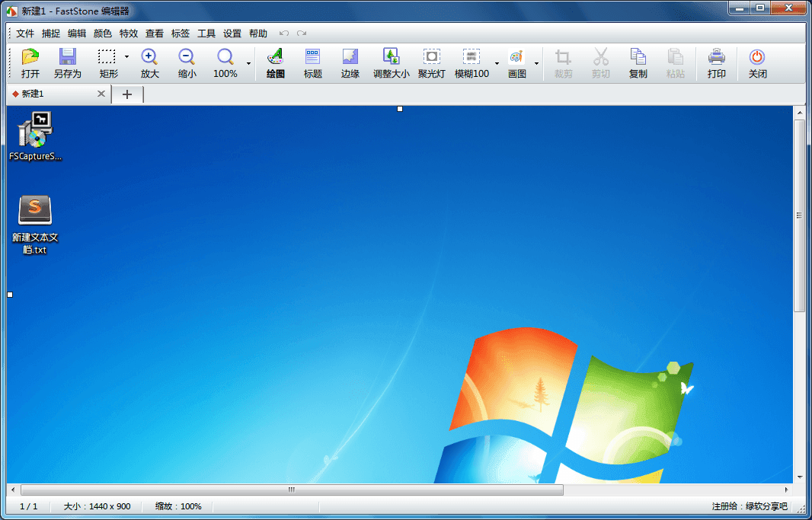Click the 大小 : 1440 x 900 status text
The height and width of the screenshot is (520, 812).
coord(98,506)
